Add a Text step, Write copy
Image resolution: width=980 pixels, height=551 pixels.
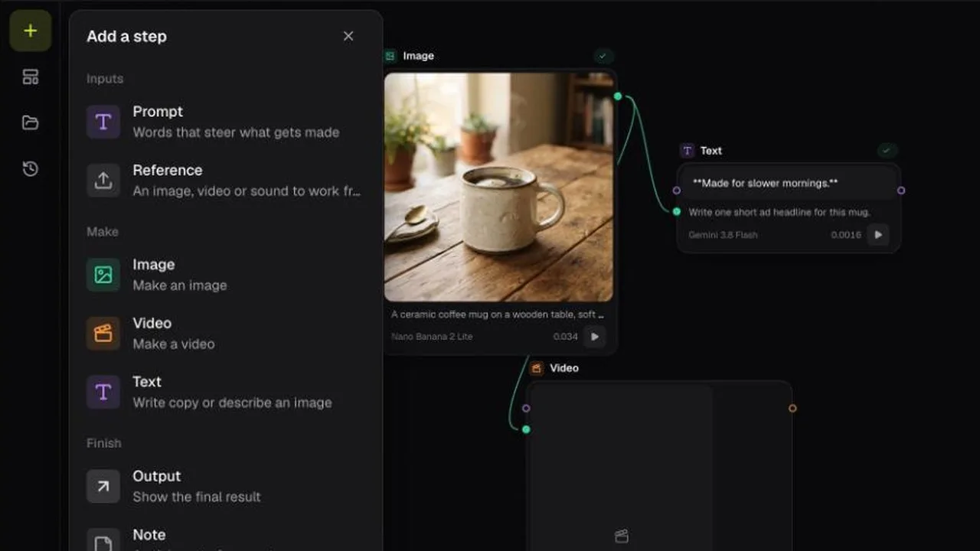pyautogui.click(x=226, y=392)
